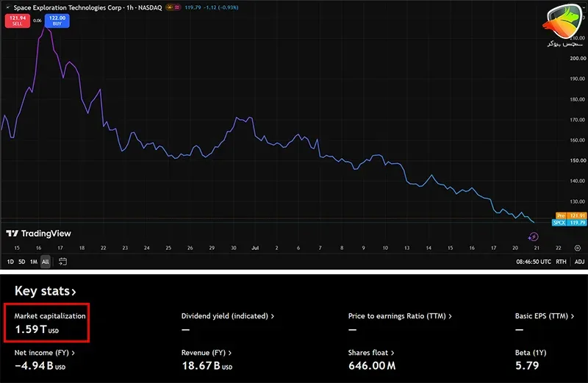Click the market status icon beside NASDAQ
The image size is (588, 383).
click(170, 7)
